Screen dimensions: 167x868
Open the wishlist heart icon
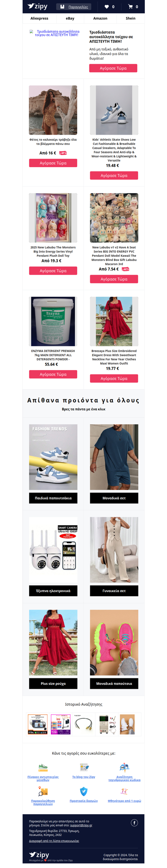pos(106,7)
